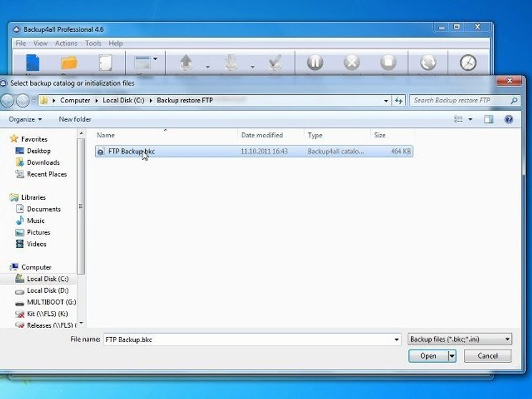
Task: Select Documents library in the navigation pane
Action: click(x=43, y=209)
